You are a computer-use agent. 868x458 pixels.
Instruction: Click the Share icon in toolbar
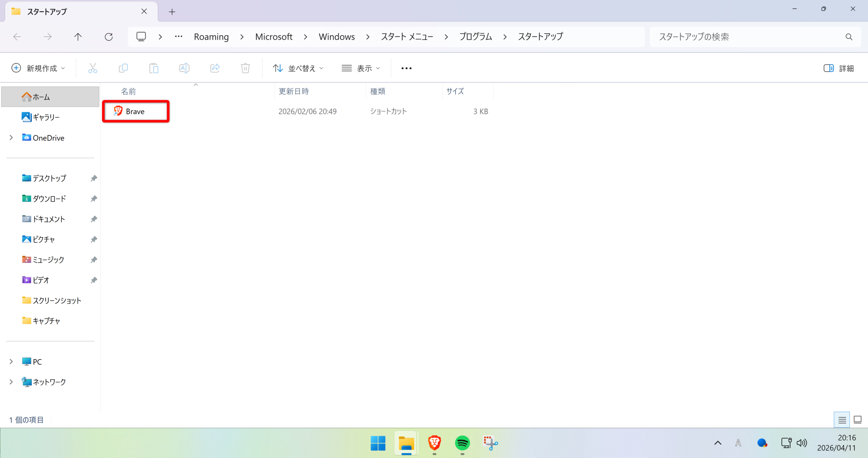tap(215, 68)
